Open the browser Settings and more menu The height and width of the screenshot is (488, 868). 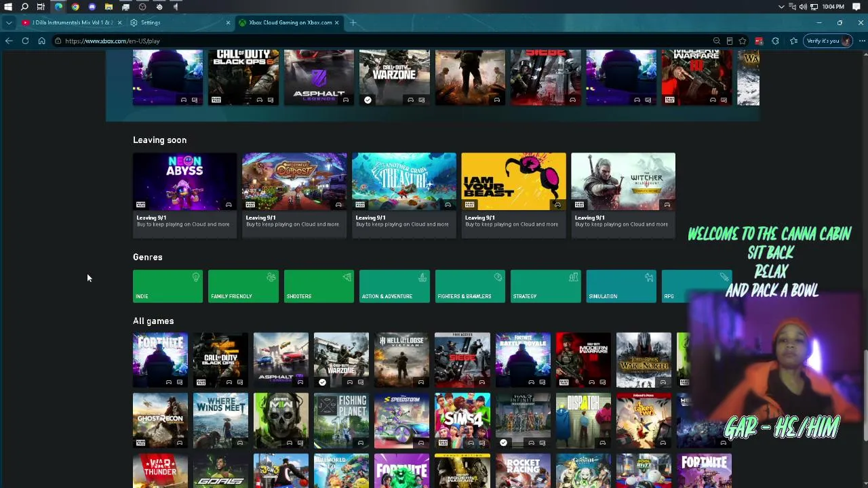point(862,41)
